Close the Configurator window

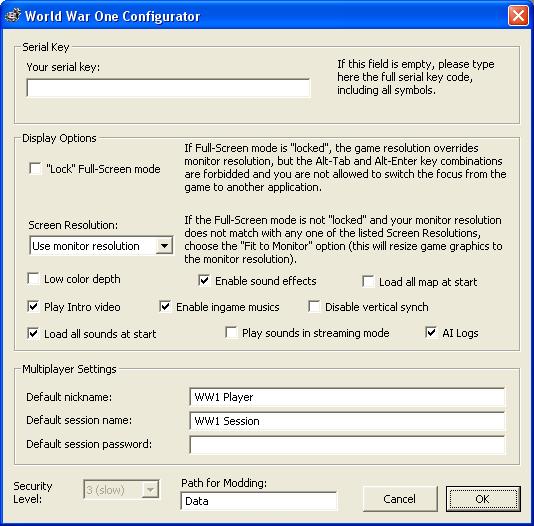click(518, 16)
